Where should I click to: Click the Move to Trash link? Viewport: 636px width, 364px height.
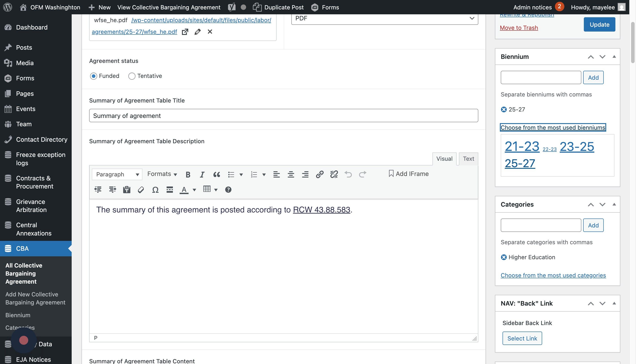(519, 28)
